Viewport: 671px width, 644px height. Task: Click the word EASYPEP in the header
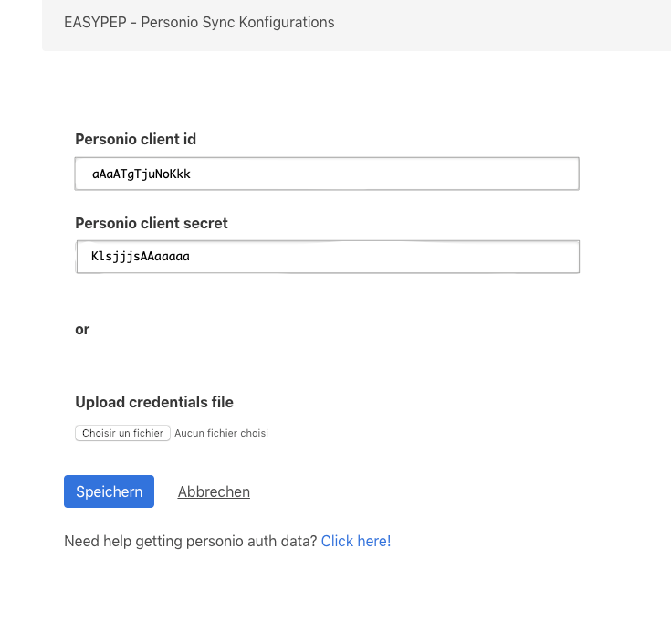pyautogui.click(x=96, y=22)
